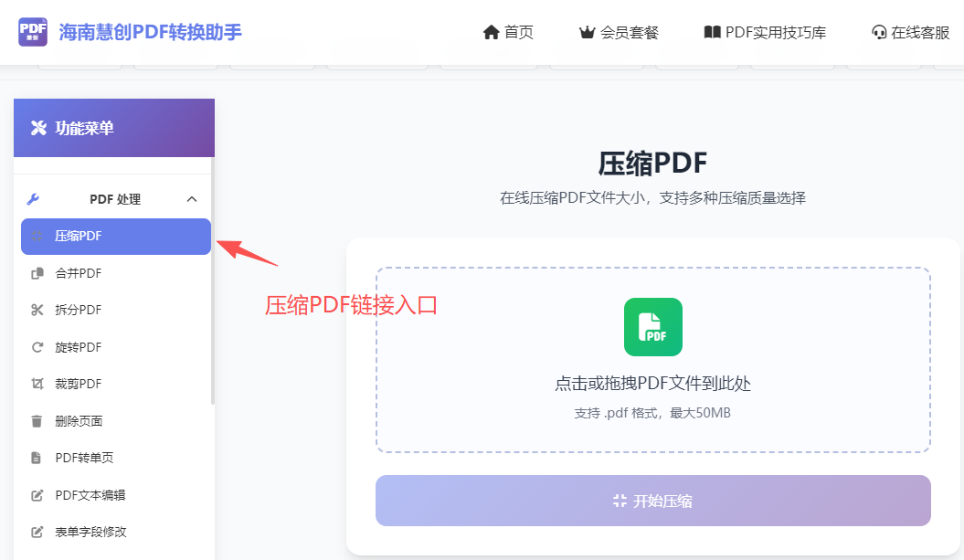This screenshot has width=964, height=560.
Task: Click the rotate icon beside 旋转PDF
Action: tap(37, 347)
